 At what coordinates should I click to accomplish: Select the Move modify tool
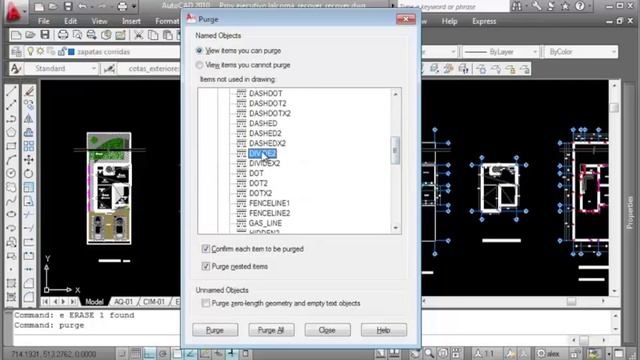click(x=29, y=160)
